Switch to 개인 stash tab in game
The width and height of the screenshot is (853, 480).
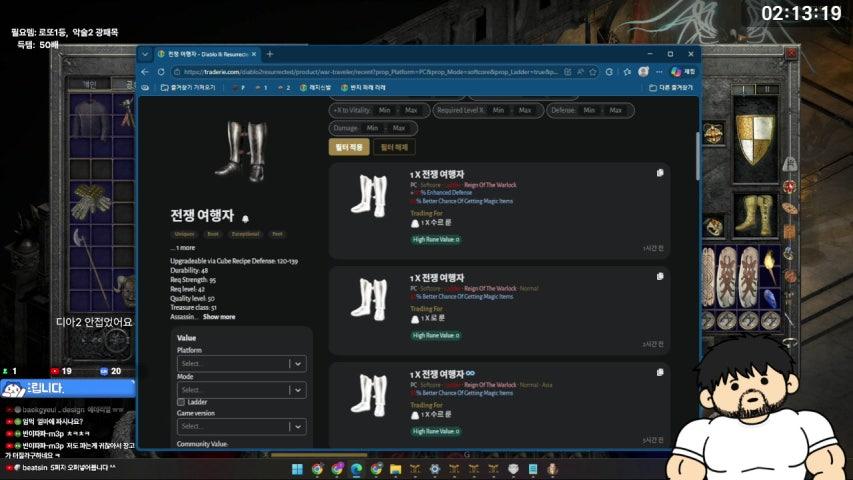point(89,84)
